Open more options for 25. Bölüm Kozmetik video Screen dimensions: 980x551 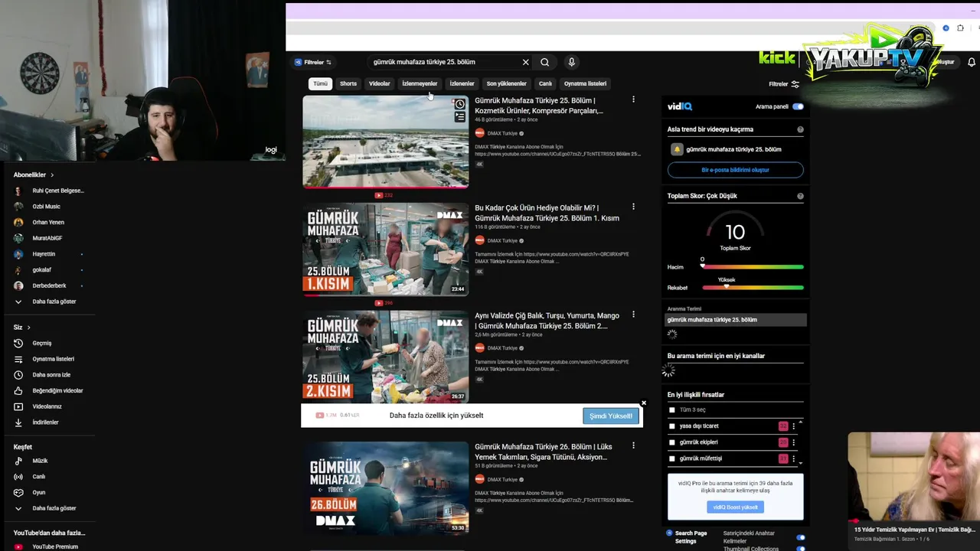point(633,100)
